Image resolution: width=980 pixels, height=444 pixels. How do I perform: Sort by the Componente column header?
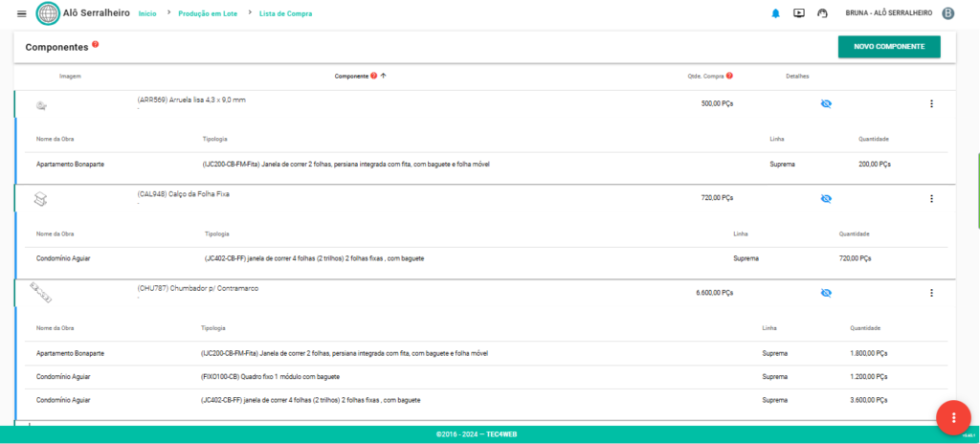pos(350,76)
